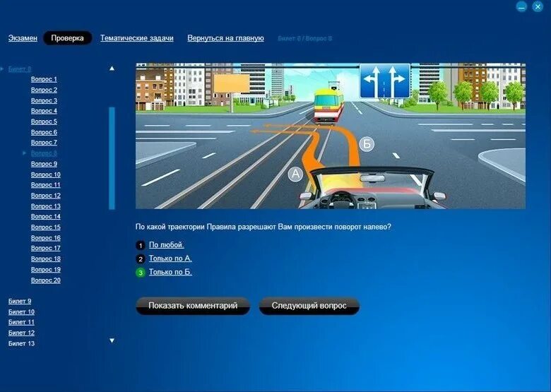Screen dimensions: 551x392
Task: Click green answer number 3 circle
Action: click(x=140, y=273)
